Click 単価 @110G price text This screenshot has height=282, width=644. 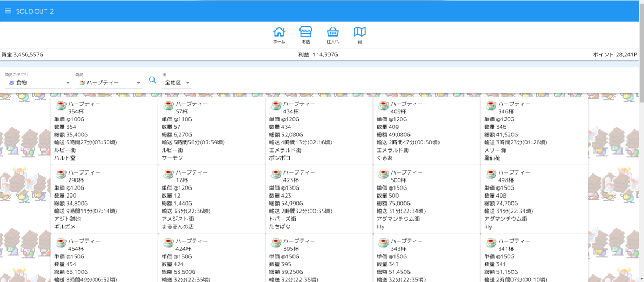tap(177, 119)
